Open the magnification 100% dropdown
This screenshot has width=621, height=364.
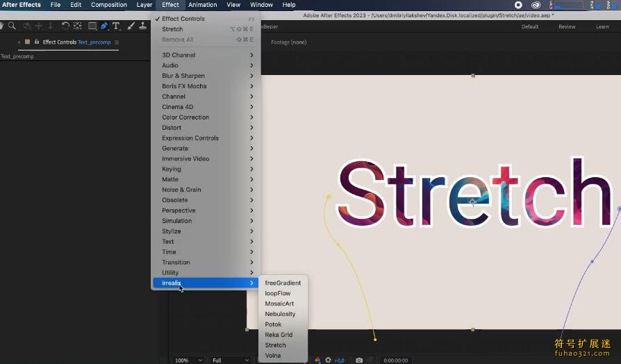click(188, 360)
